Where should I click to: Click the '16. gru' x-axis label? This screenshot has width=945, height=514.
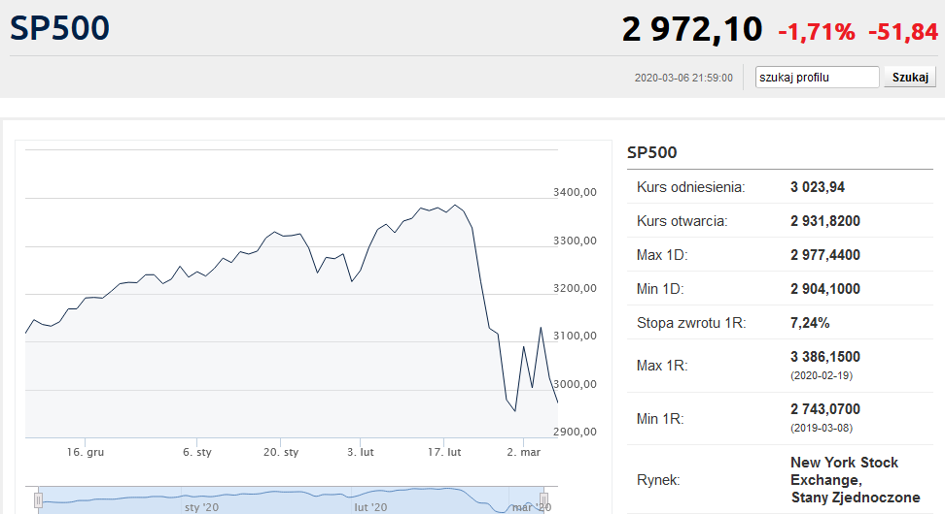click(x=85, y=452)
